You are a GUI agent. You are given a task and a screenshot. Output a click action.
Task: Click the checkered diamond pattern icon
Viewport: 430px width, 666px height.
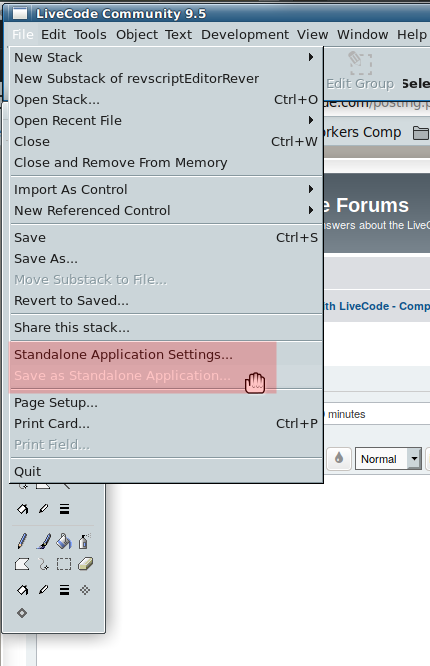coord(85,590)
